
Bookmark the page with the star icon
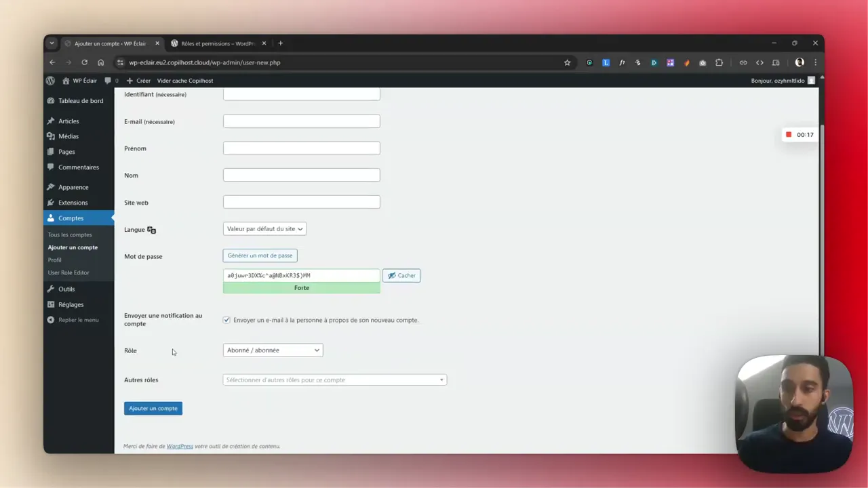[x=567, y=62]
